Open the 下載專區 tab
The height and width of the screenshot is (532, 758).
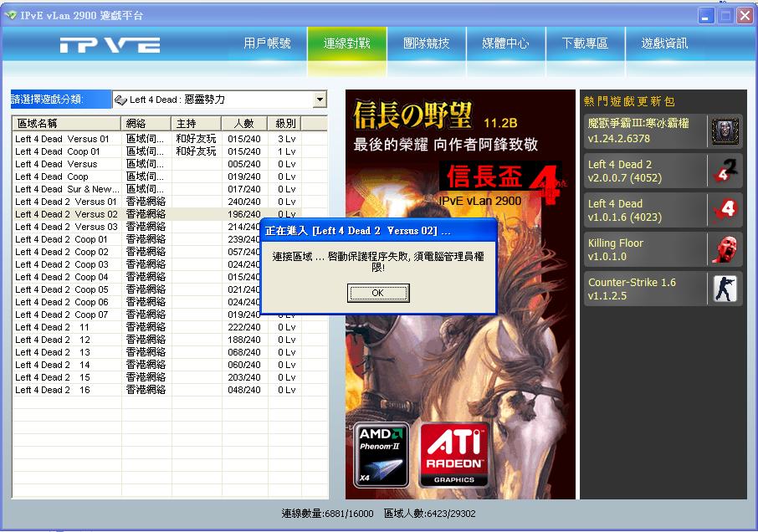coord(585,44)
